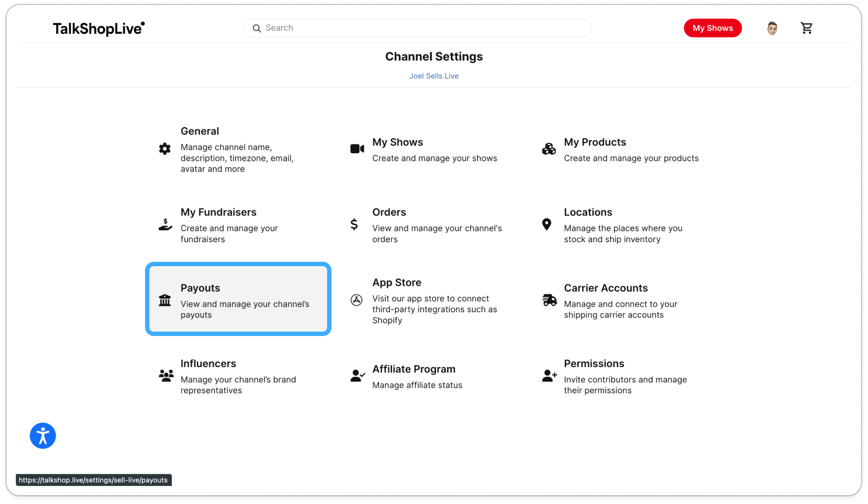
Task: Open the user profile avatar menu
Action: coord(772,28)
